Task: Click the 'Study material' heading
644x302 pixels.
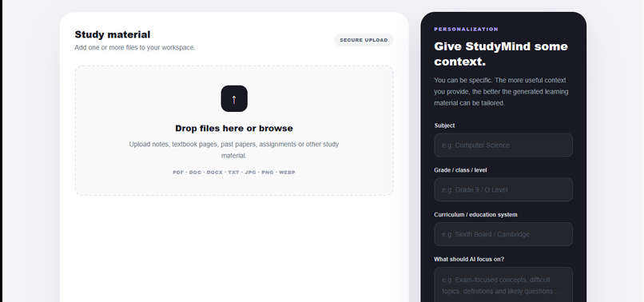Action: [x=113, y=34]
